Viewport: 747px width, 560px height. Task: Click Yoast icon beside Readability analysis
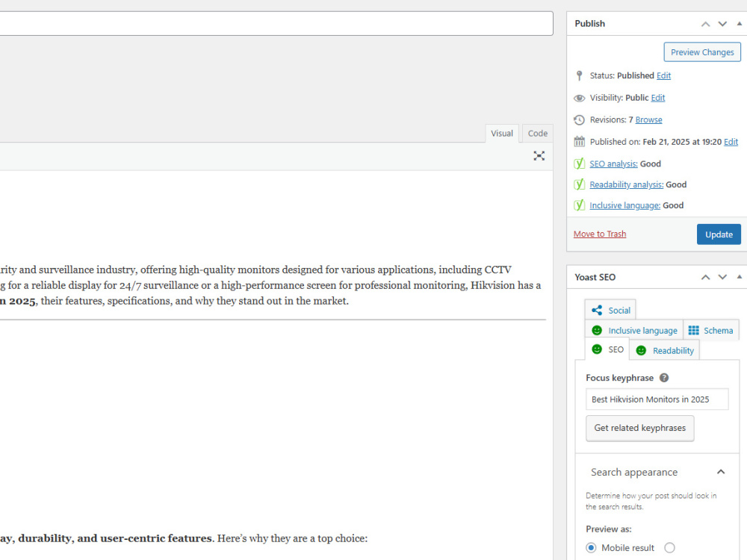tap(579, 184)
